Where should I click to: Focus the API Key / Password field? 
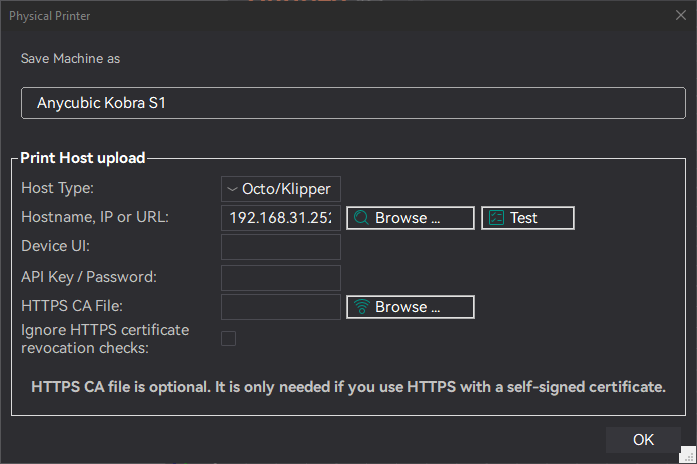[281, 278]
